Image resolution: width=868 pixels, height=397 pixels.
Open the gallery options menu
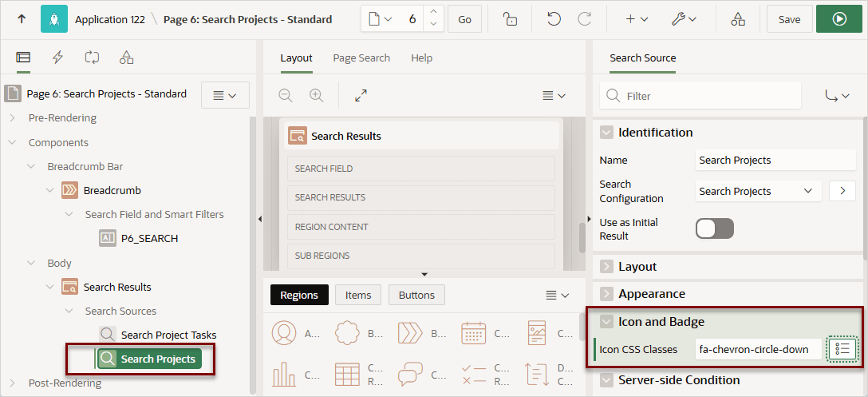pos(557,295)
